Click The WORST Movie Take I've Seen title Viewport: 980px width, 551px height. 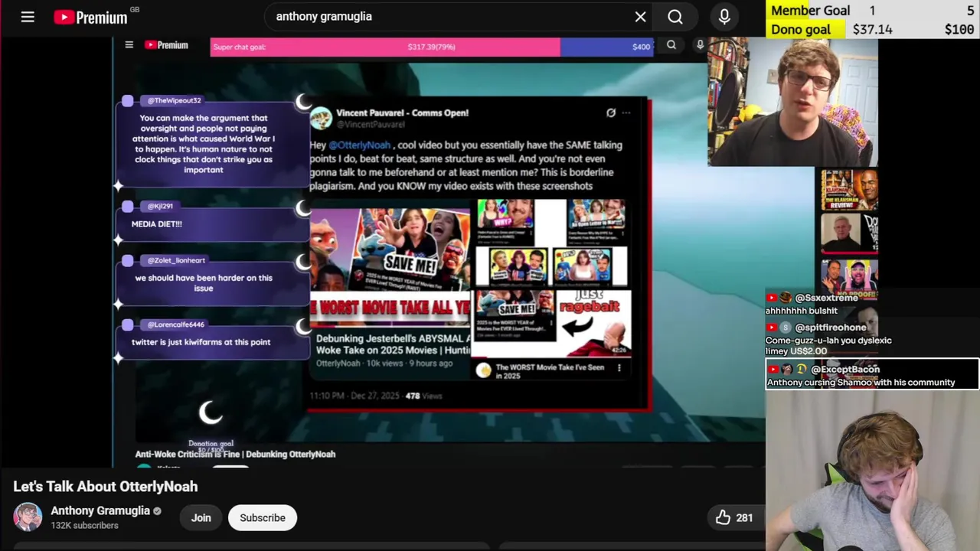pos(550,371)
